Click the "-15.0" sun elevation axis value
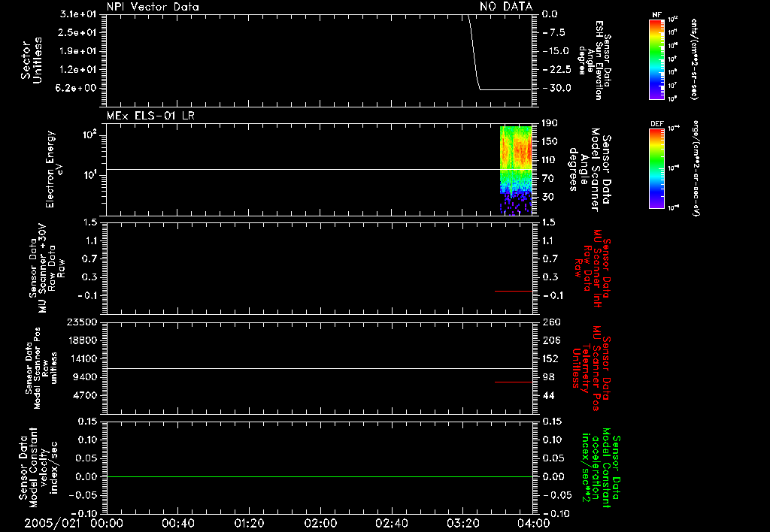This screenshot has height=532, width=770. tap(556, 51)
